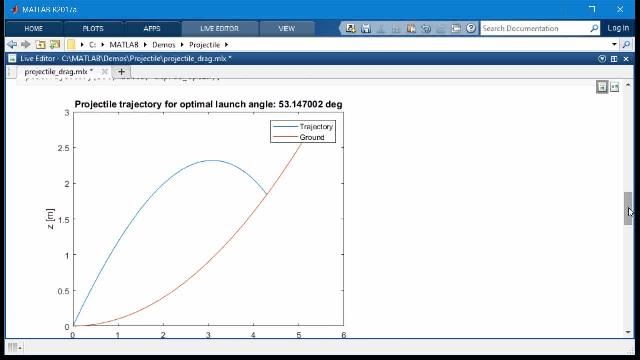Go back with the left arrow icon
The width and height of the screenshot is (640, 360).
point(12,44)
